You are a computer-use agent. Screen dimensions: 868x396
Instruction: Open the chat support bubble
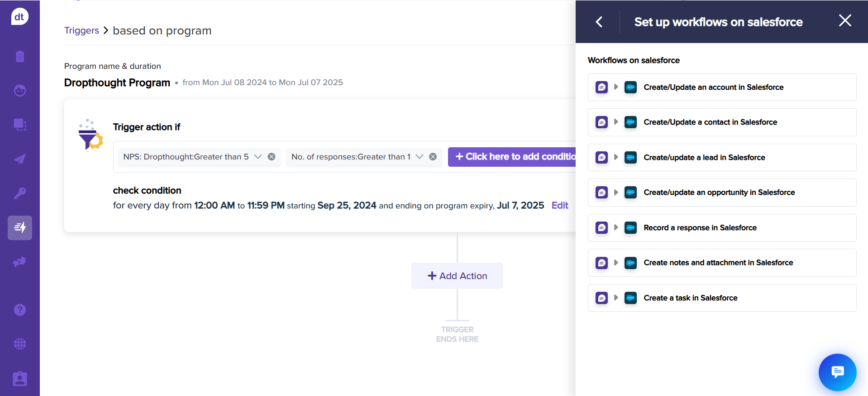coord(837,372)
